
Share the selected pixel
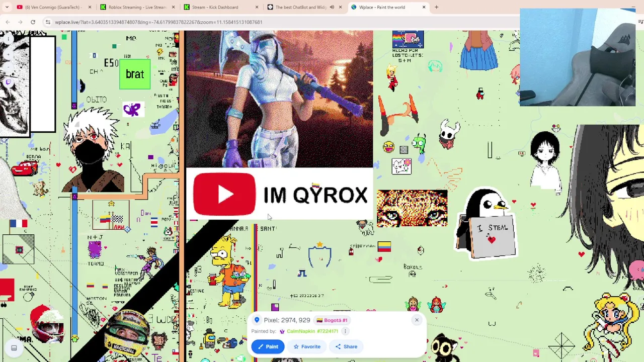(x=346, y=346)
